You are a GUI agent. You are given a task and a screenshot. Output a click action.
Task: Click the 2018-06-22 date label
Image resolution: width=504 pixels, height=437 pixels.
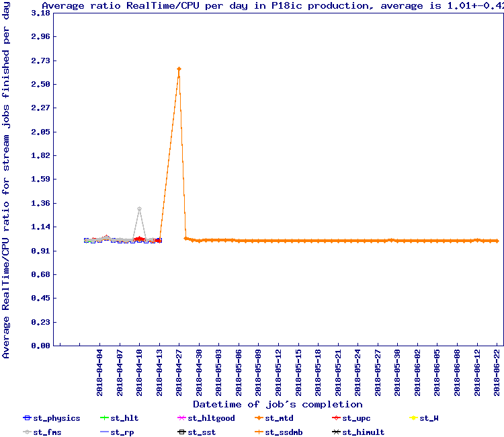(497, 372)
